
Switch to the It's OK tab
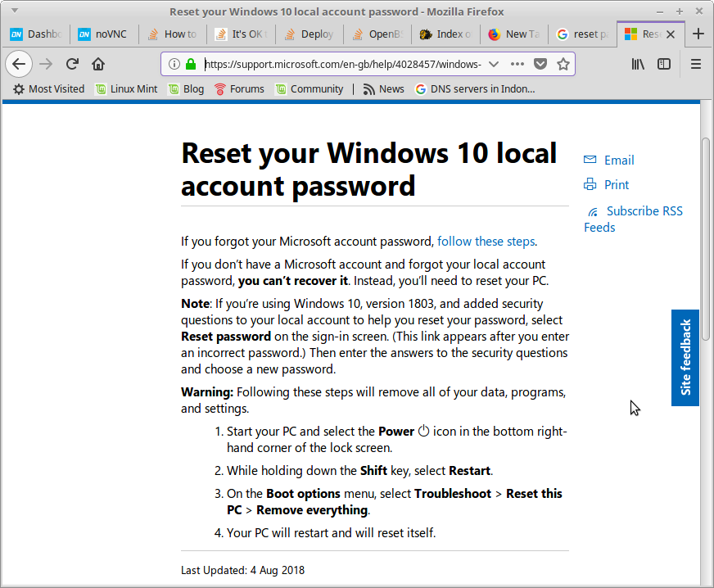[241, 34]
